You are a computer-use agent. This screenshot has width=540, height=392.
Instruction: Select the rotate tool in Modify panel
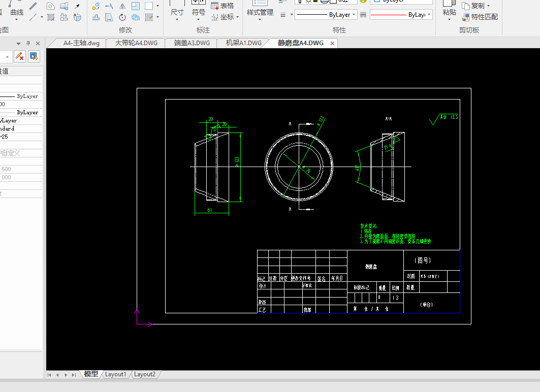pos(122,18)
